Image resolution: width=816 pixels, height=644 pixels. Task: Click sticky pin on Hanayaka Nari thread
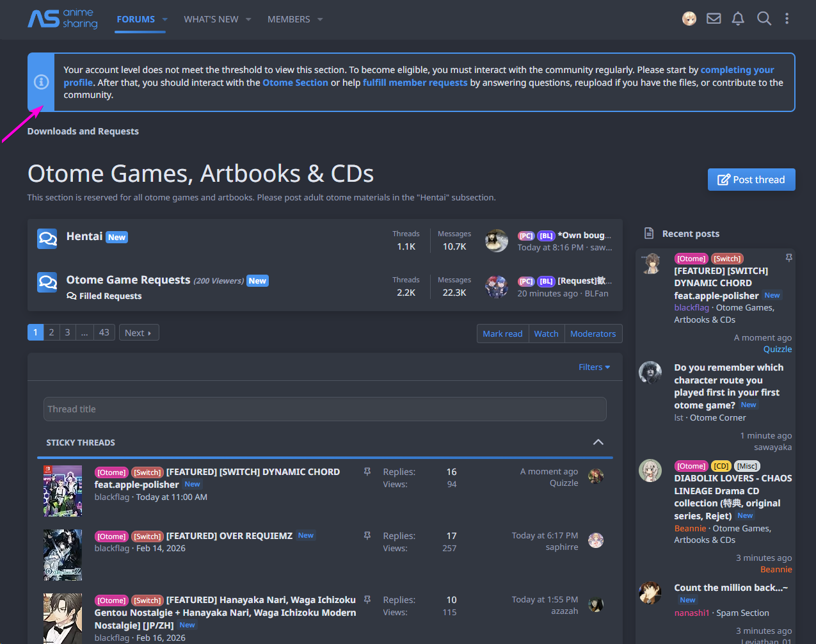(x=367, y=600)
